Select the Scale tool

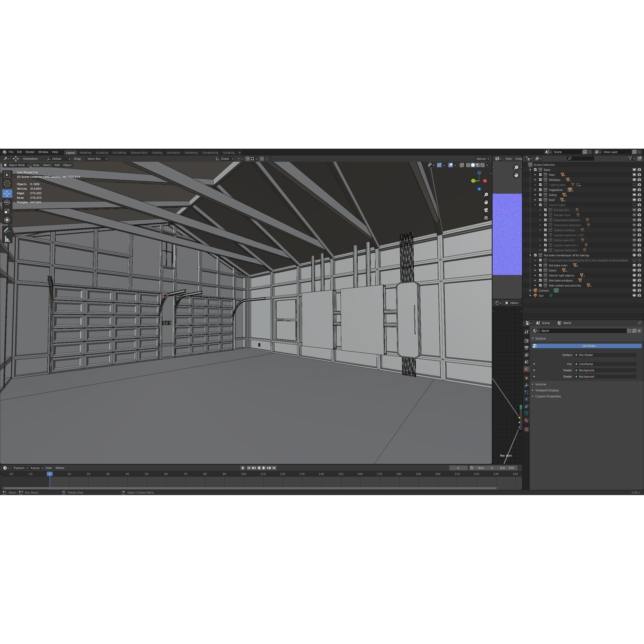tap(7, 211)
